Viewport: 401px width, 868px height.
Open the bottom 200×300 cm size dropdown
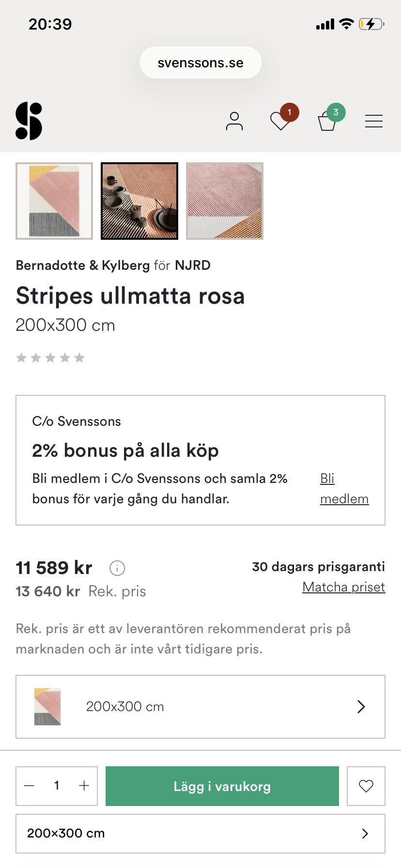tap(200, 833)
